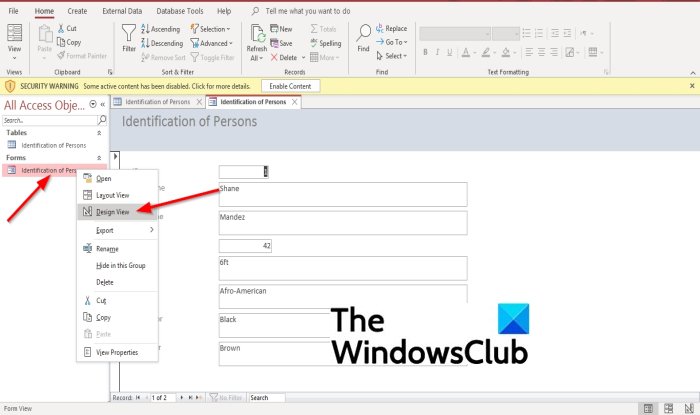Image resolution: width=700 pixels, height=415 pixels.
Task: Click the search magnifier in navigation pane
Action: tap(102, 120)
